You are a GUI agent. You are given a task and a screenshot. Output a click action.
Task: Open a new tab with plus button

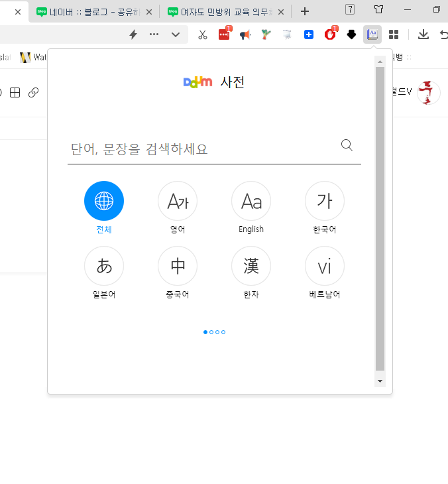305,12
